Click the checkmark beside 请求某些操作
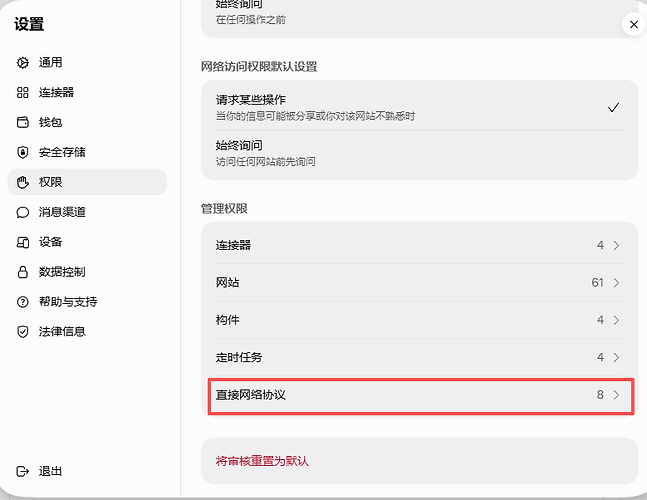Viewport: 647px width, 500px height. pos(614,107)
